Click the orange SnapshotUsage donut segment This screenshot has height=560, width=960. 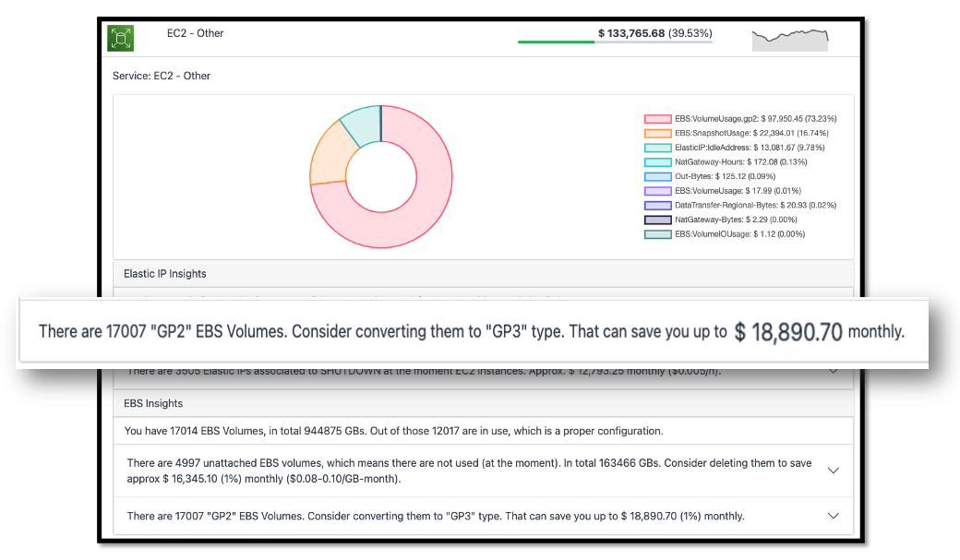point(330,158)
